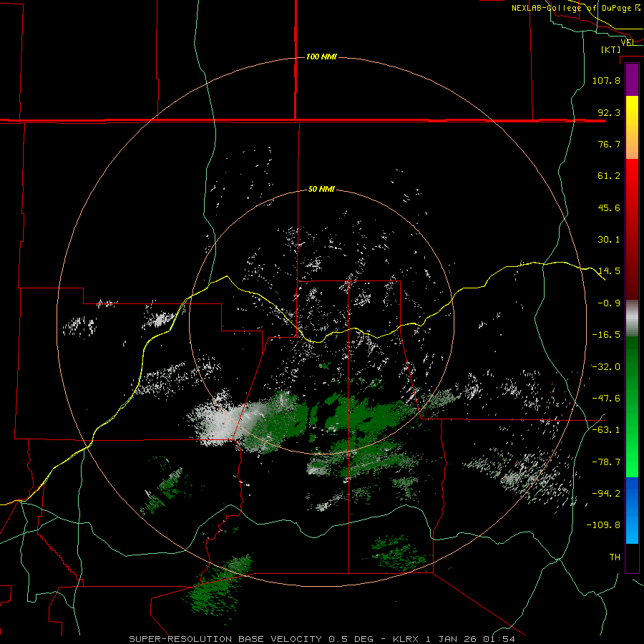Click the purple segment of velocity color bar

[632, 80]
